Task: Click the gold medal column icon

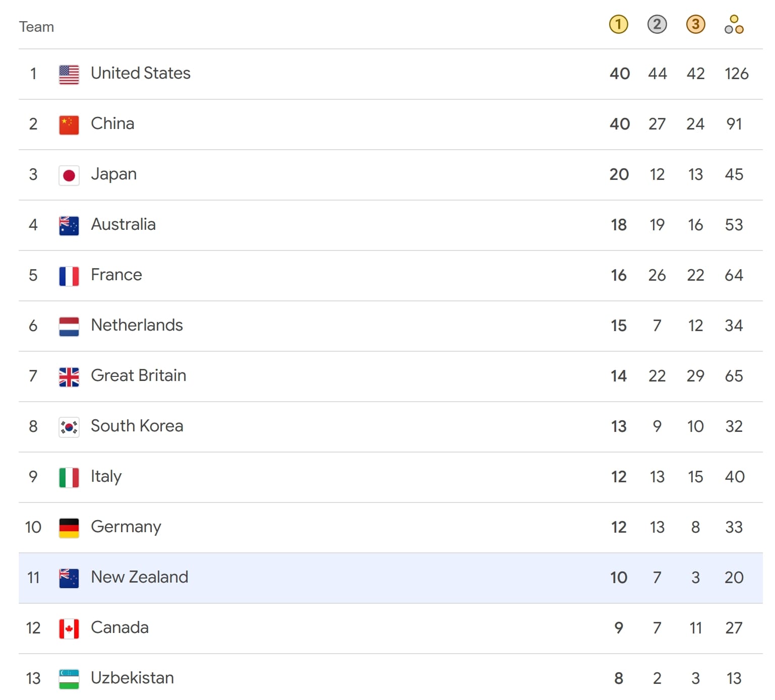Action: [x=619, y=24]
